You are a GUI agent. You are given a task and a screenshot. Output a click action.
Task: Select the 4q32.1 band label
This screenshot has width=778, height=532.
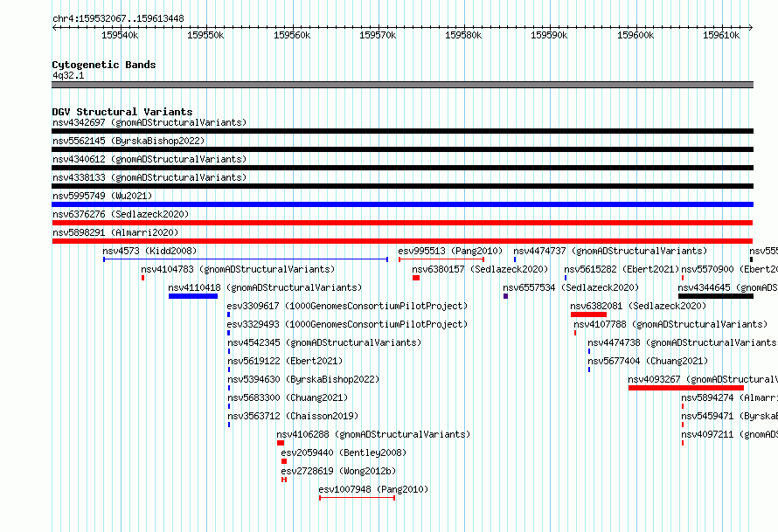(68, 75)
